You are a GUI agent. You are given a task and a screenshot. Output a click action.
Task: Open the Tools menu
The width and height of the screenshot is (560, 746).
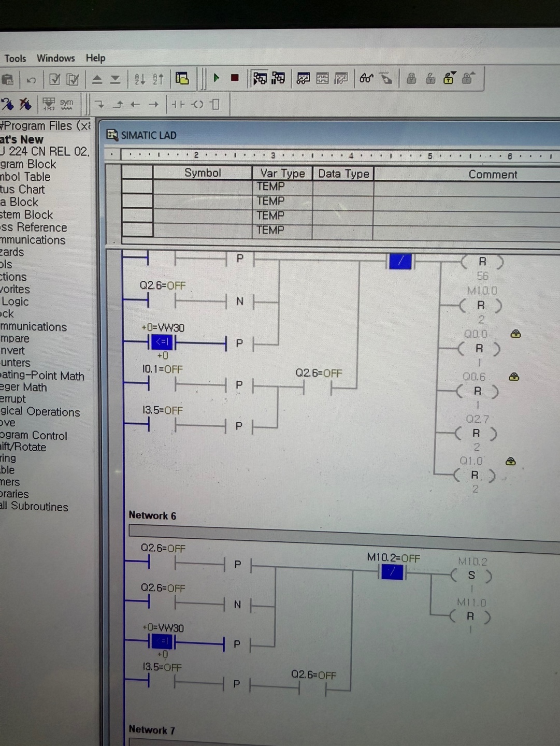coord(15,59)
